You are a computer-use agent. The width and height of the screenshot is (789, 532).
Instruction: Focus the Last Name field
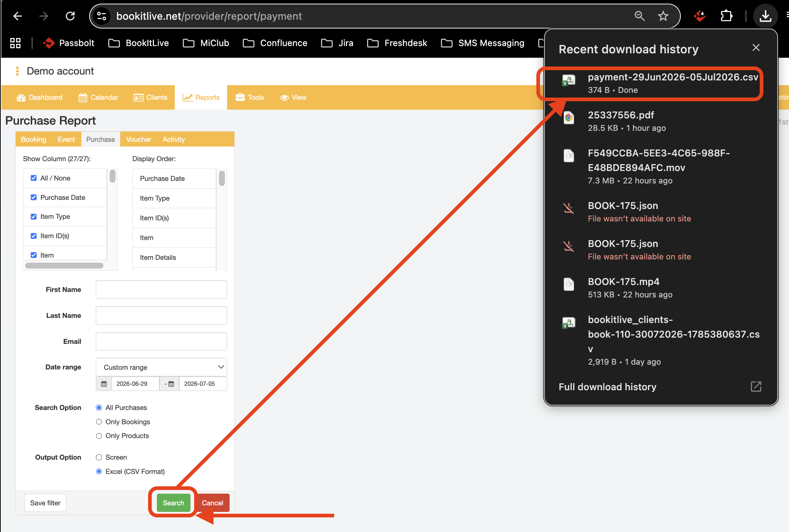pyautogui.click(x=161, y=315)
